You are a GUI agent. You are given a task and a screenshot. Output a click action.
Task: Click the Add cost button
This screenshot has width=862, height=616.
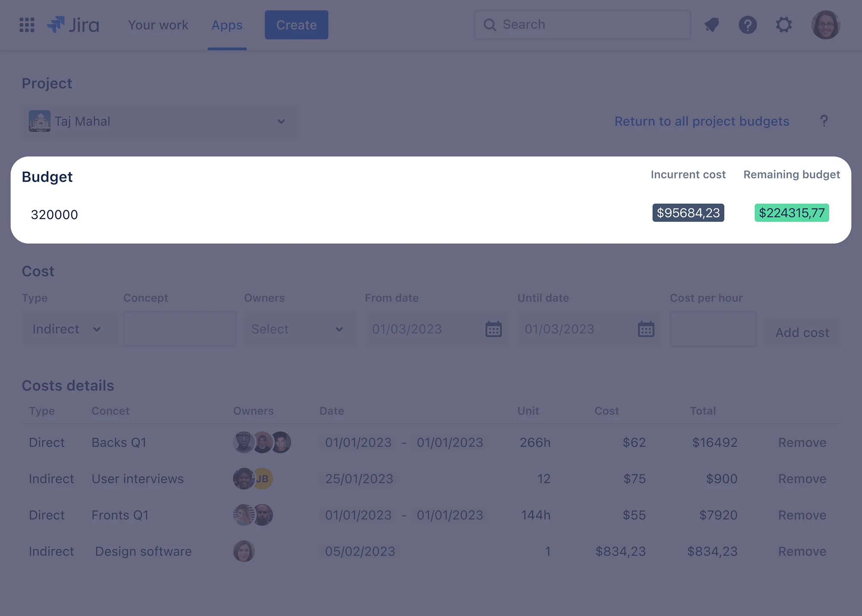click(x=802, y=332)
